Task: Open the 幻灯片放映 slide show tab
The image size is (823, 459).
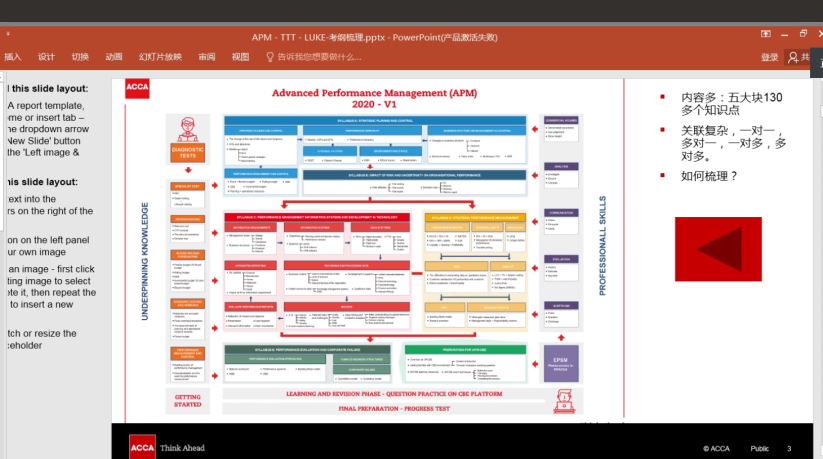Action: [160, 57]
